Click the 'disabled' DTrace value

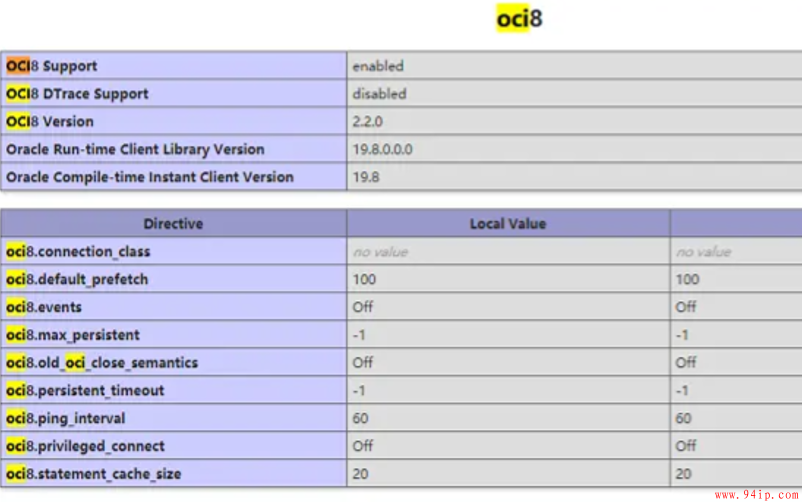[x=380, y=94]
